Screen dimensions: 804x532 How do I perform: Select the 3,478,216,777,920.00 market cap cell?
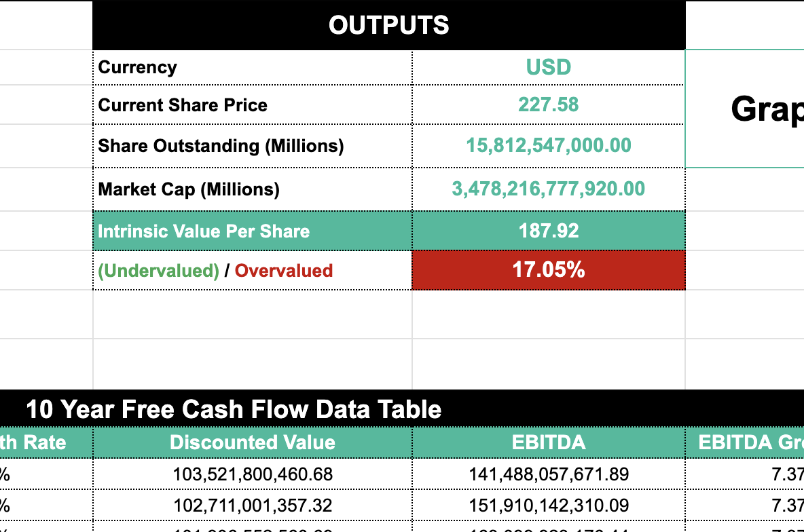pyautogui.click(x=548, y=189)
